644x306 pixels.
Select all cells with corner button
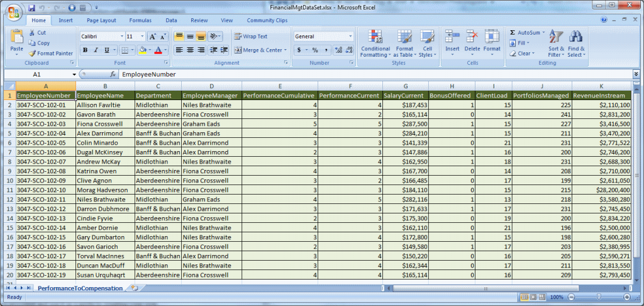pos(9,86)
